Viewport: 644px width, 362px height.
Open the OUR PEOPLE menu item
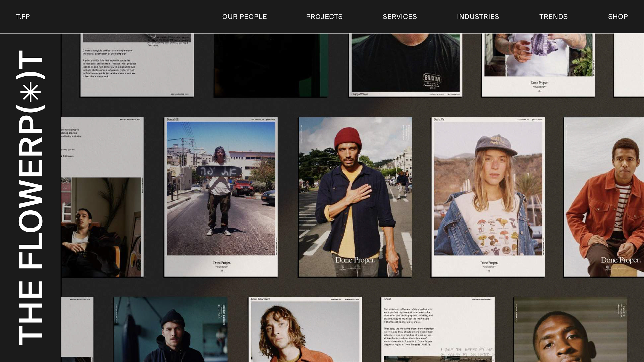click(x=244, y=17)
